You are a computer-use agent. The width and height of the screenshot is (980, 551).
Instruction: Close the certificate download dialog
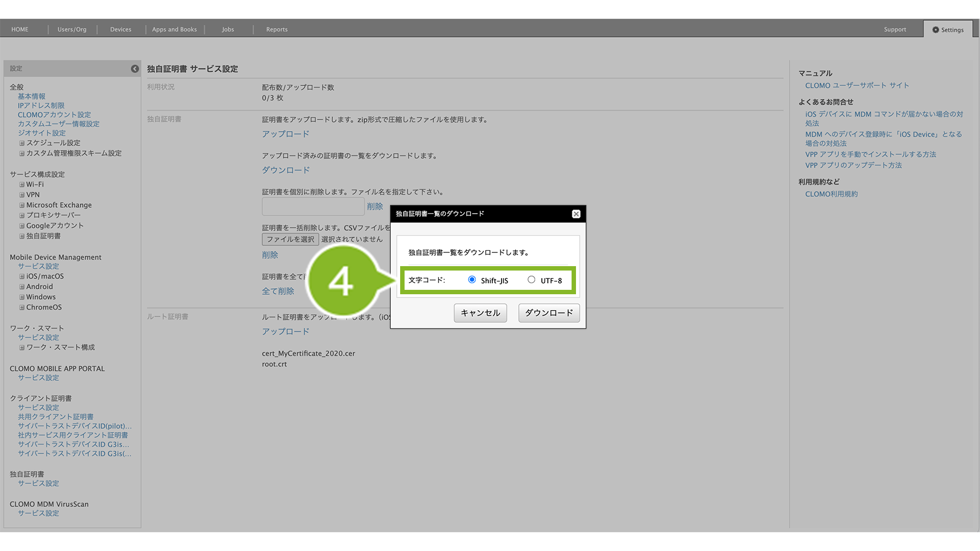[576, 214]
